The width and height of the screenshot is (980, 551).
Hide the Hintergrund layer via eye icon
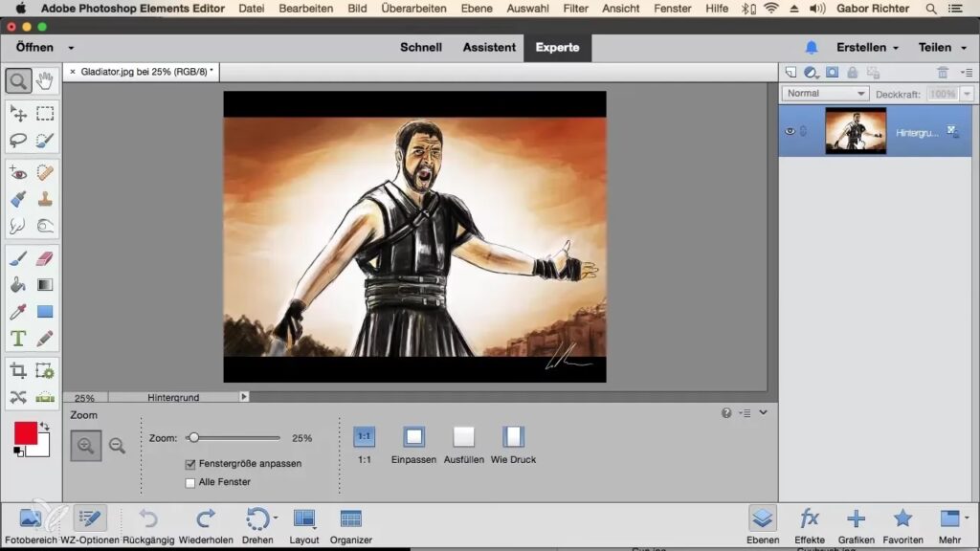click(x=790, y=131)
